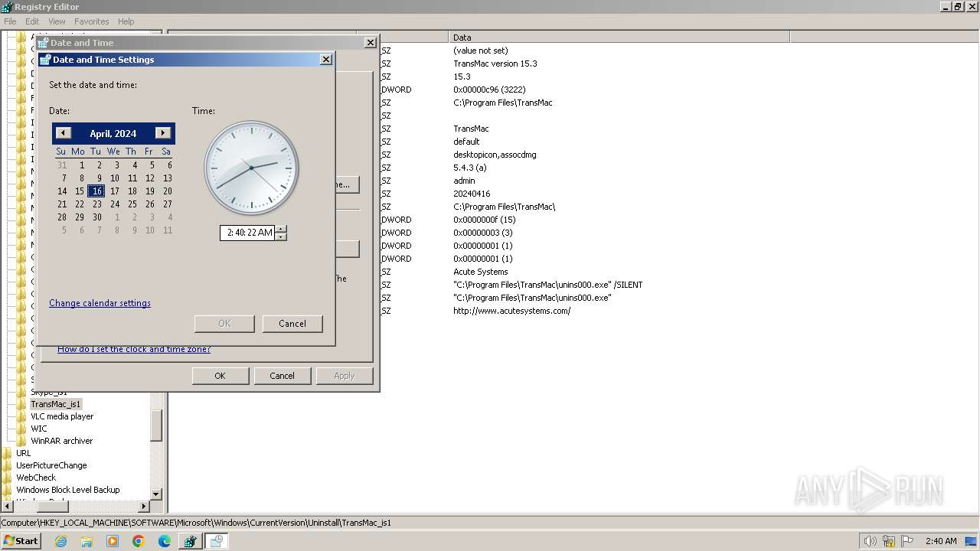Open Google Chrome from taskbar

click(x=139, y=541)
